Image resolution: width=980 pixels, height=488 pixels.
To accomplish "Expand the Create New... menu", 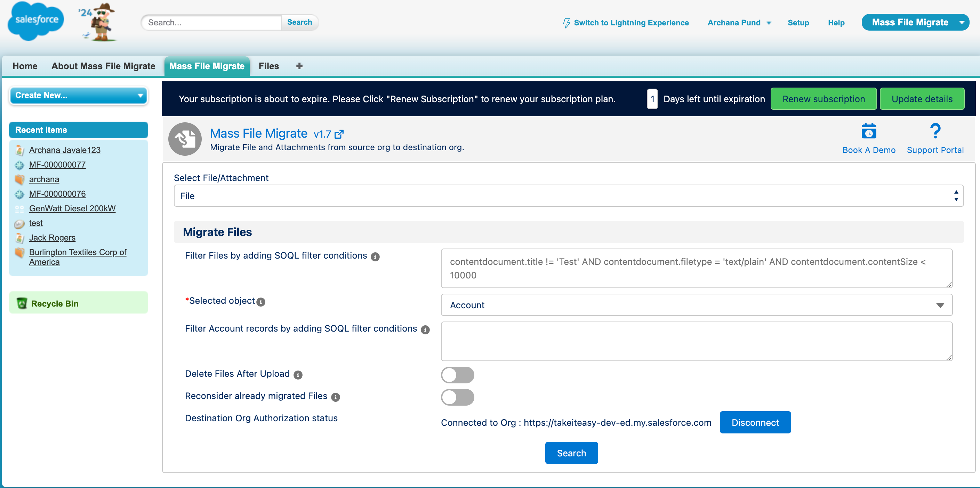I will (78, 96).
